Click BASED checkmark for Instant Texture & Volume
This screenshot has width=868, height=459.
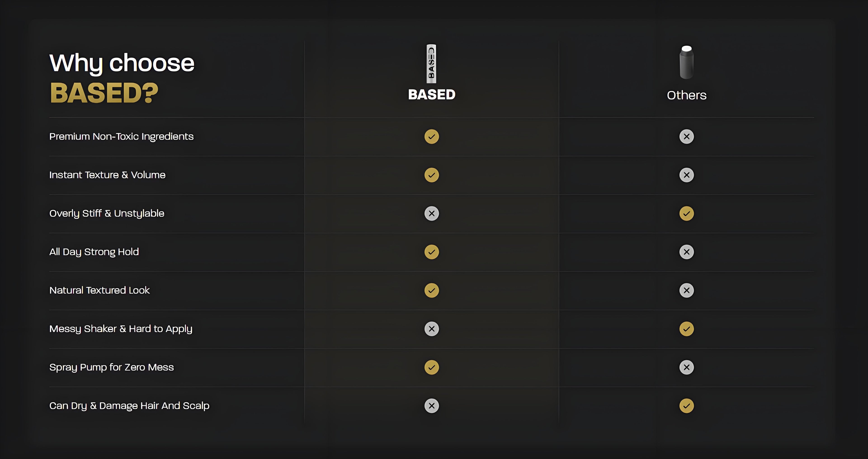[x=432, y=175]
